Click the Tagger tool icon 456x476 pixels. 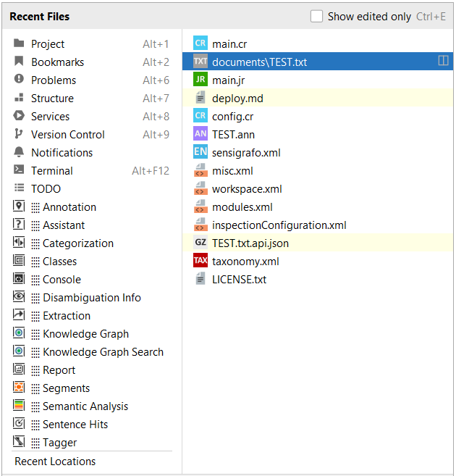point(19,443)
